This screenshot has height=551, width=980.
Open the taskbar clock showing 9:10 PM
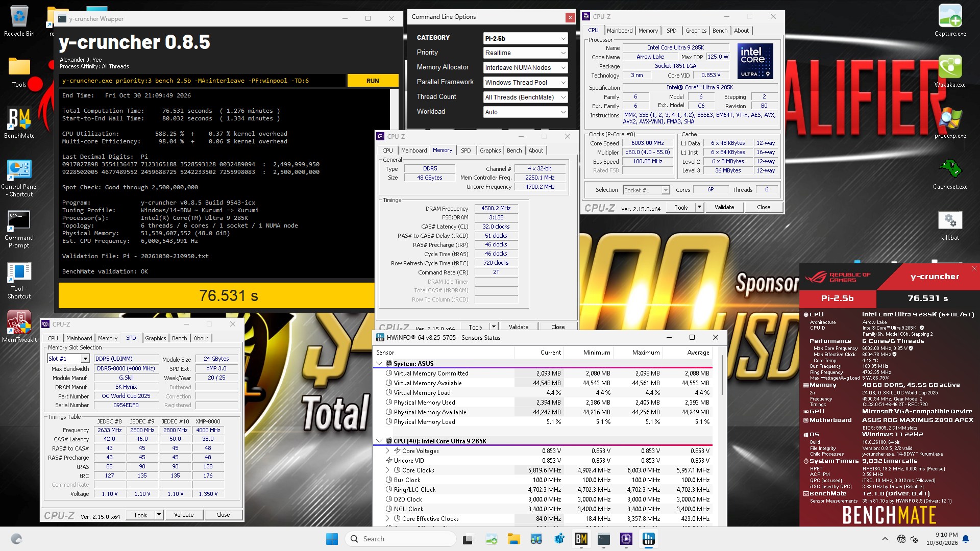(942, 539)
